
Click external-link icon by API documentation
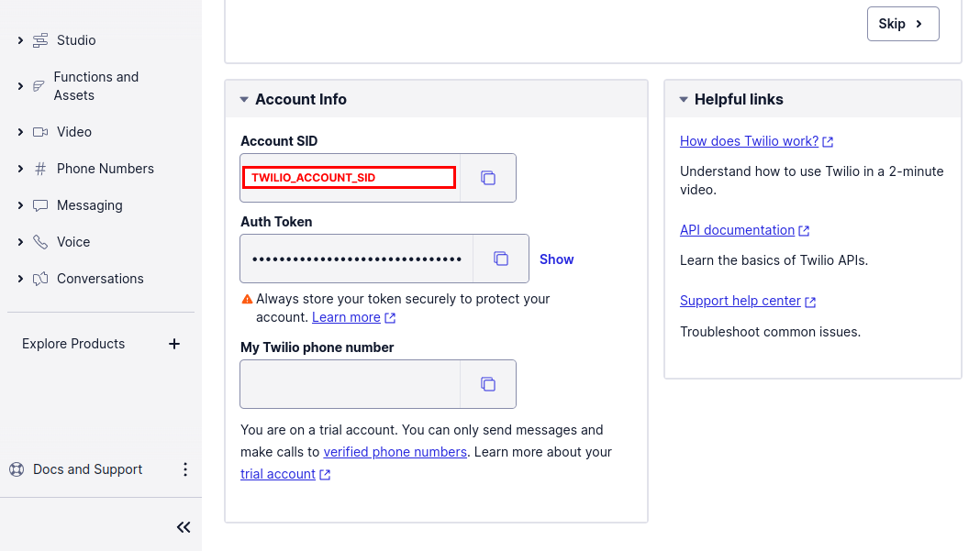(804, 230)
